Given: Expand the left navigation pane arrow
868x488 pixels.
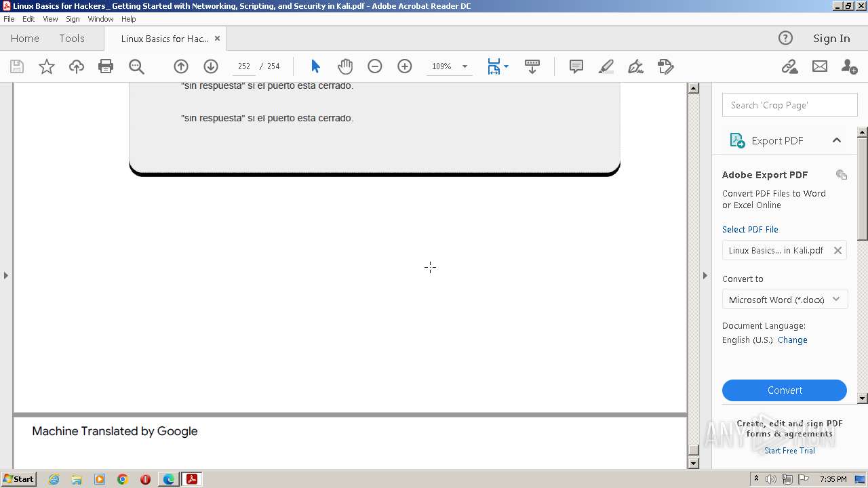Looking at the screenshot, I should [6, 275].
